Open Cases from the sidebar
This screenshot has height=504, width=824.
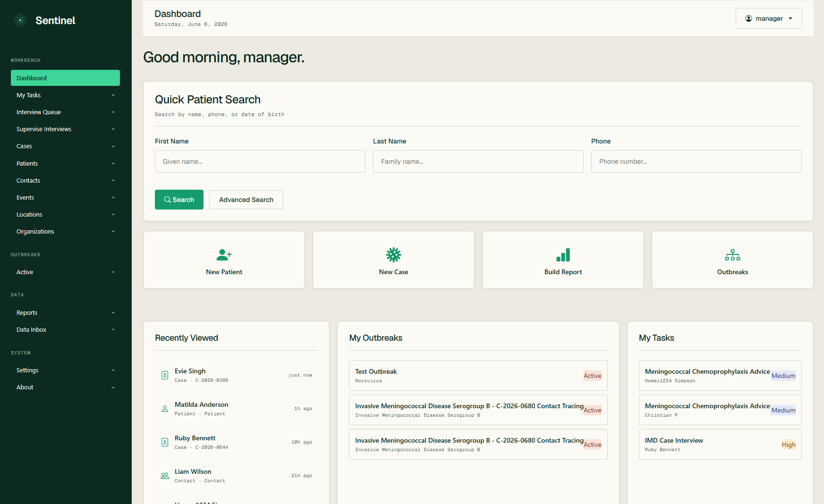pos(65,146)
